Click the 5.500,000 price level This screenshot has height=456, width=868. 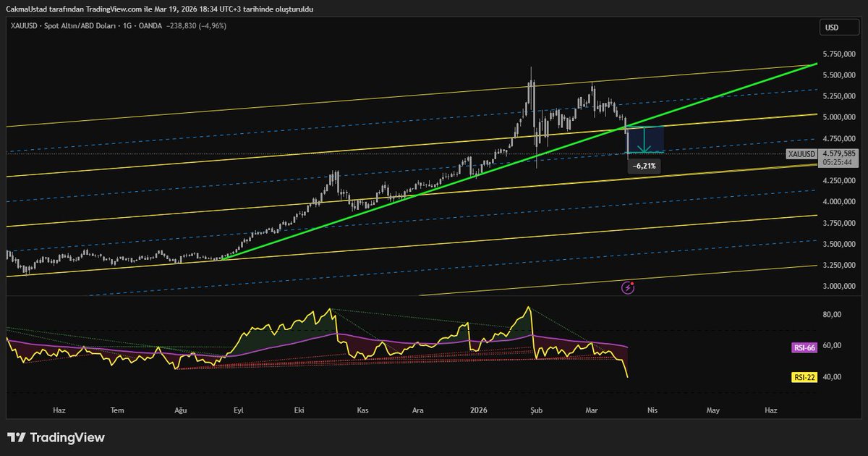click(840, 75)
